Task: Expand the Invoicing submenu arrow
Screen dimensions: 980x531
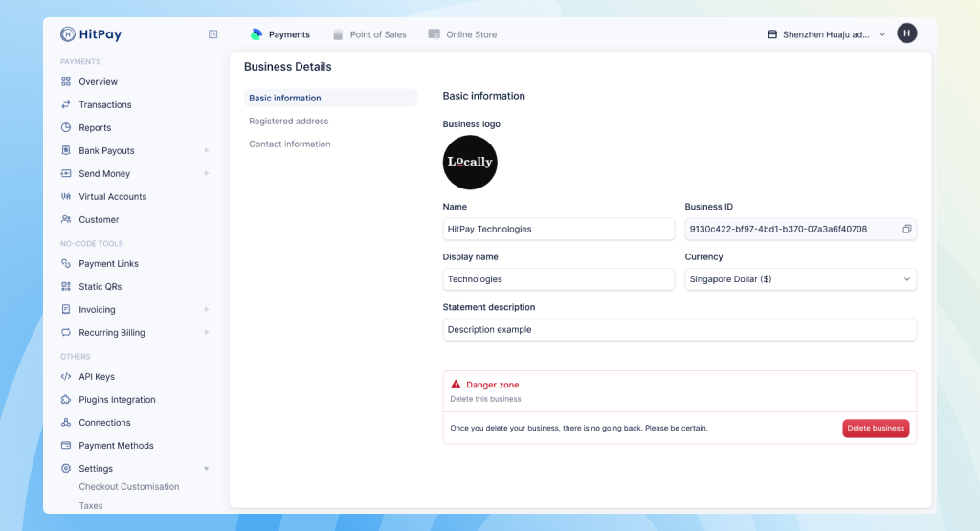Action: pyautogui.click(x=207, y=309)
